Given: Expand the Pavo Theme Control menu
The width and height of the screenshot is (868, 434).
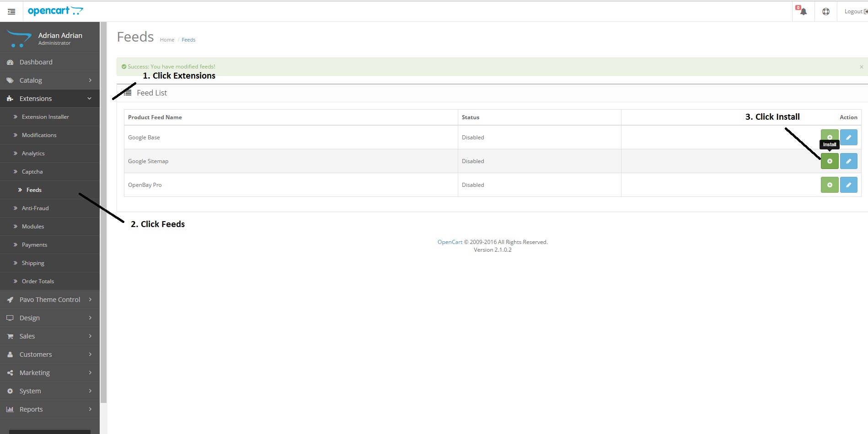Looking at the screenshot, I should click(x=50, y=299).
